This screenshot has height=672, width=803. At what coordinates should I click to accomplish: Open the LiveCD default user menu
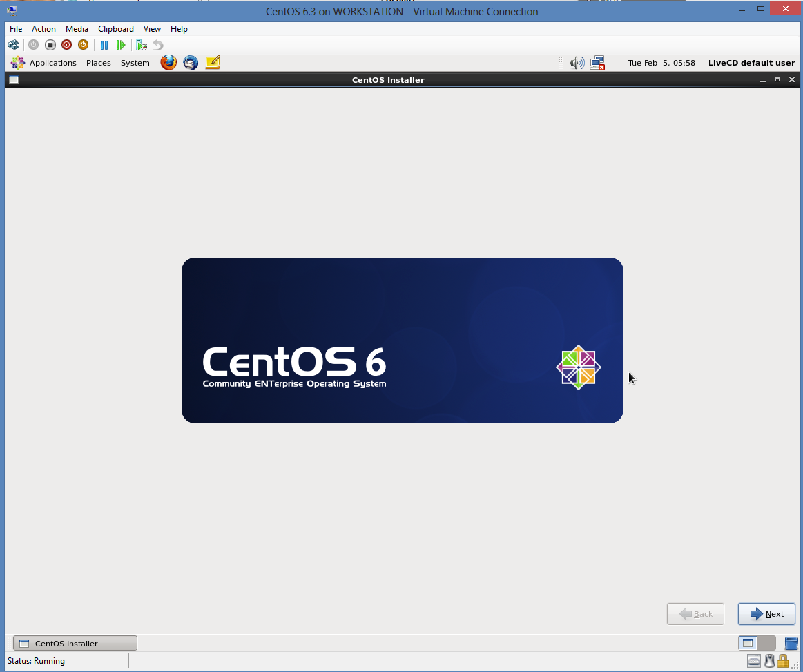point(751,63)
